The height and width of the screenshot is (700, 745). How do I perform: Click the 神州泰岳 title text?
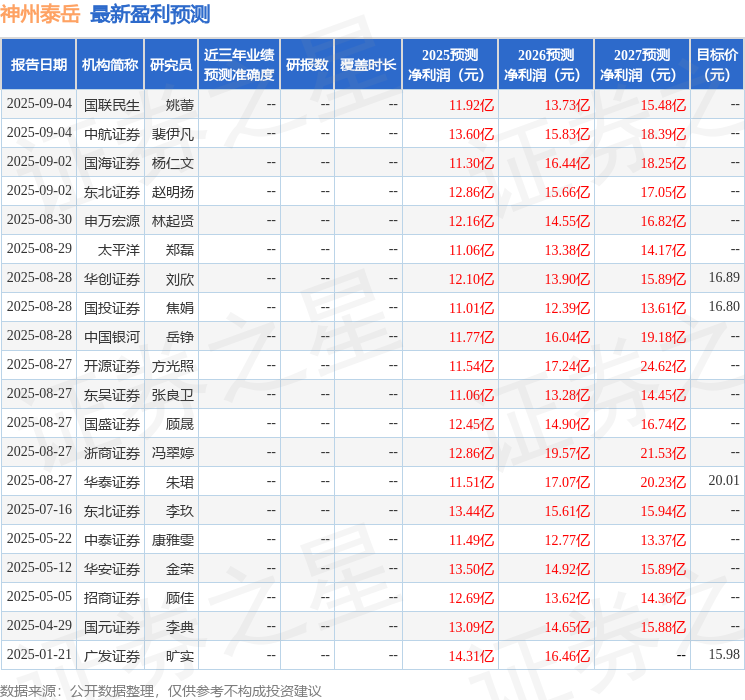click(40, 14)
